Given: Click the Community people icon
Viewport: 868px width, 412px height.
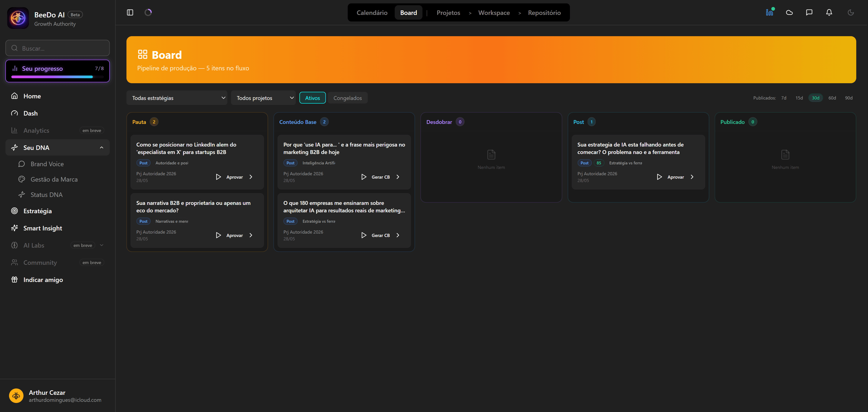Looking at the screenshot, I should click(x=14, y=263).
